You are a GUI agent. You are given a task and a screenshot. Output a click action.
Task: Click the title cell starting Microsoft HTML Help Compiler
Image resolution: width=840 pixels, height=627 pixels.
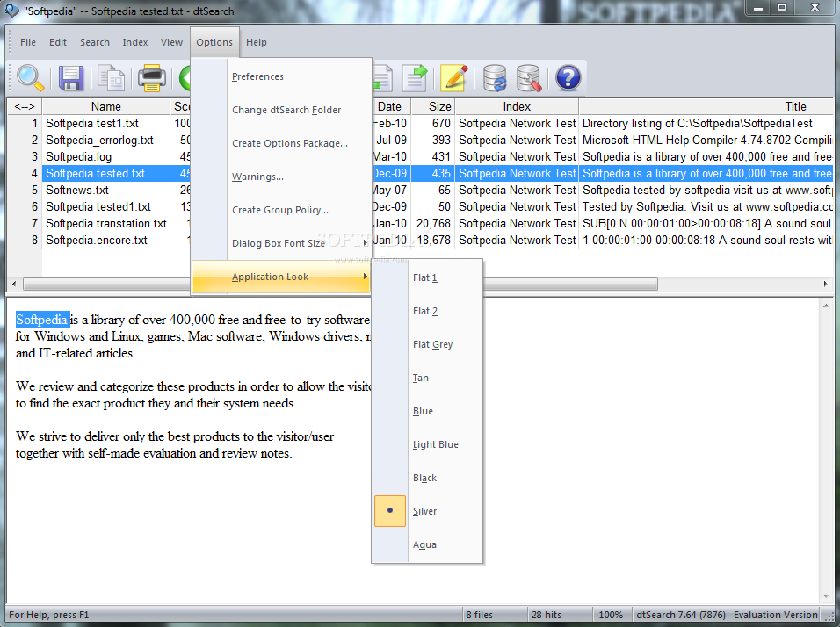point(706,140)
